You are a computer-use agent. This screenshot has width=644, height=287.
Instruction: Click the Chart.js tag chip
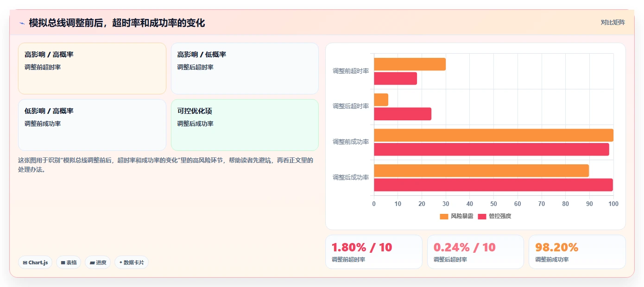(x=35, y=262)
